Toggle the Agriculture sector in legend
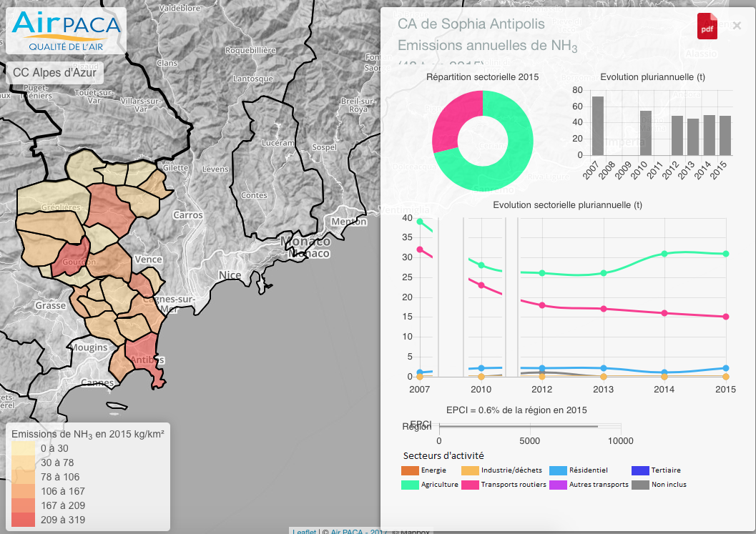The width and height of the screenshot is (756, 534). pyautogui.click(x=410, y=485)
